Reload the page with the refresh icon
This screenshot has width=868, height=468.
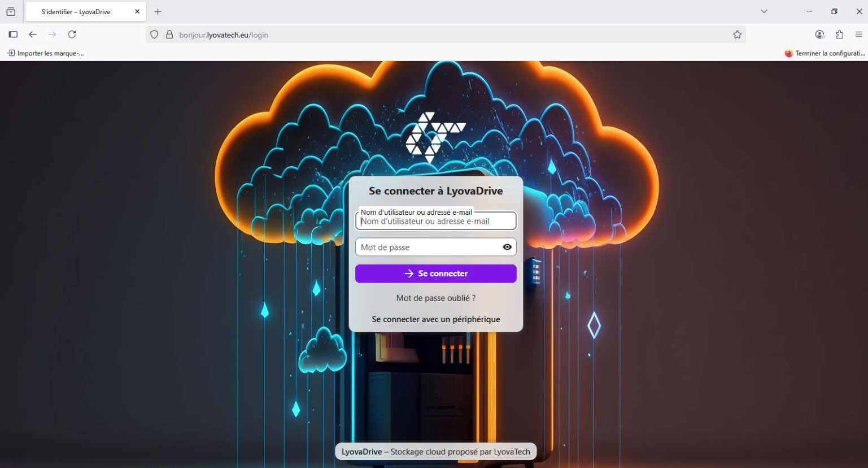(72, 34)
